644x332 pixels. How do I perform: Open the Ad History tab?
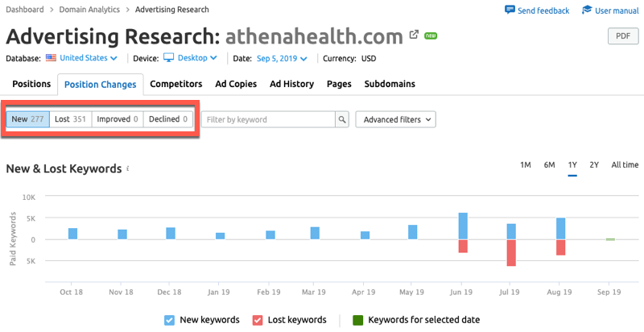point(291,84)
